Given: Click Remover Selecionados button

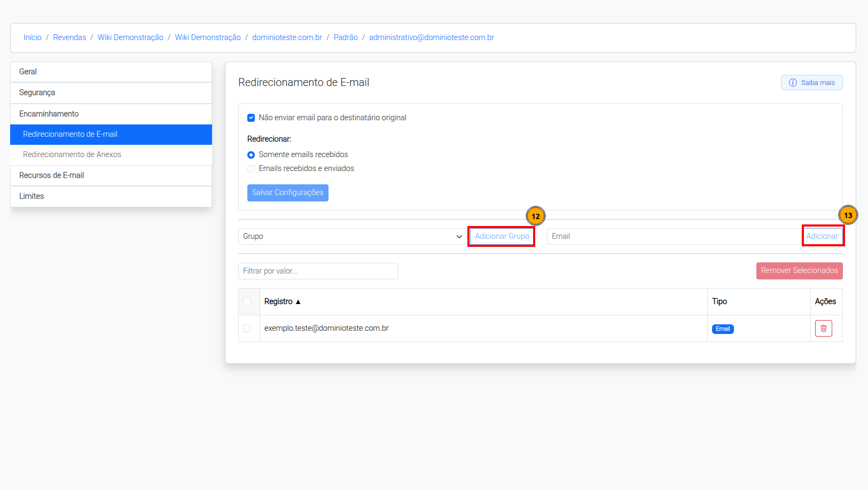Looking at the screenshot, I should [x=800, y=271].
